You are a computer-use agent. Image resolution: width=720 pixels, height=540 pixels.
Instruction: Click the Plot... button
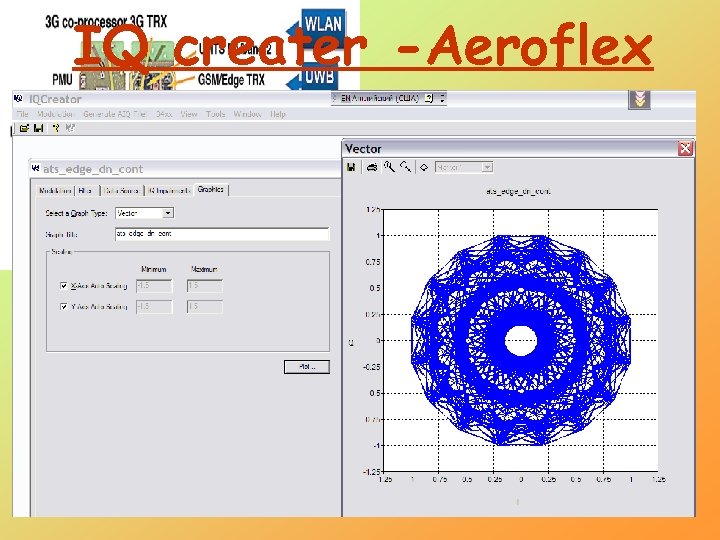coord(307,367)
